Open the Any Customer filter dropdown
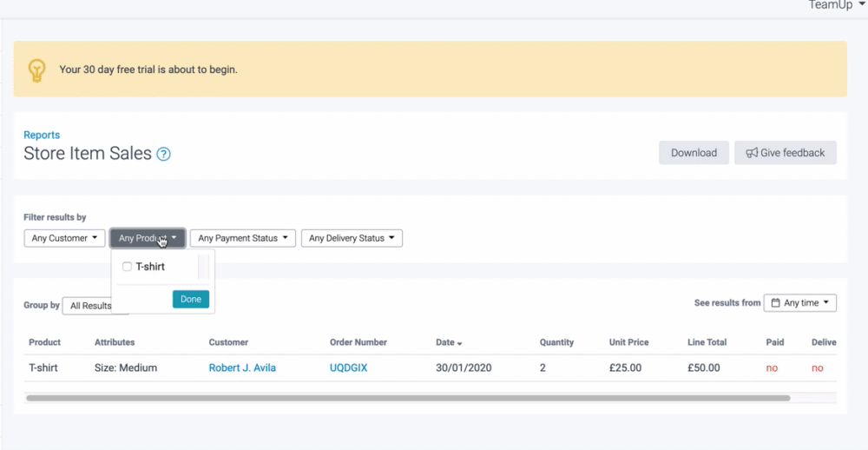This screenshot has height=450, width=868. point(64,238)
